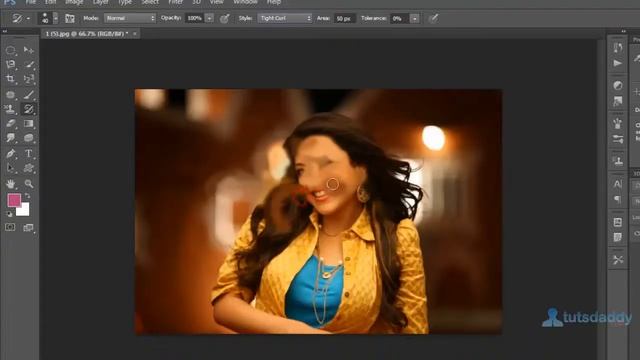Click the Art History Brush tool preset icon
This screenshot has height=360, width=640.
(17, 18)
